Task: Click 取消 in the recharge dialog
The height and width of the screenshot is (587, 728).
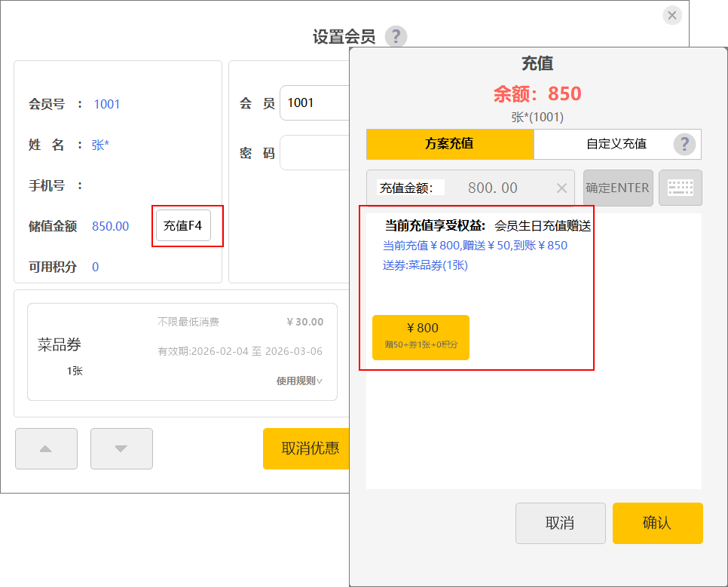Action: (x=560, y=523)
